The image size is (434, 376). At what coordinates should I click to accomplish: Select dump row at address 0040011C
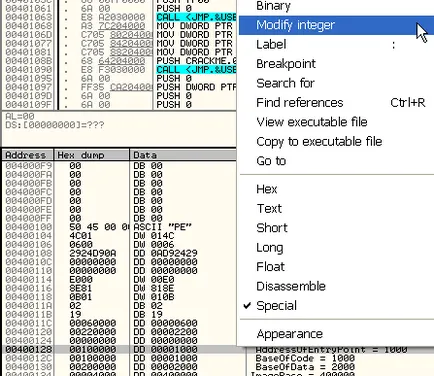[119, 323]
